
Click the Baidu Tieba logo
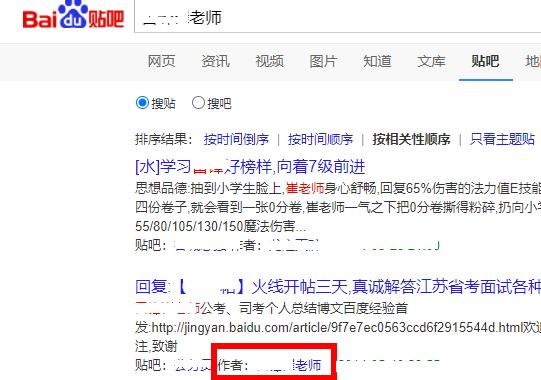pos(73,15)
